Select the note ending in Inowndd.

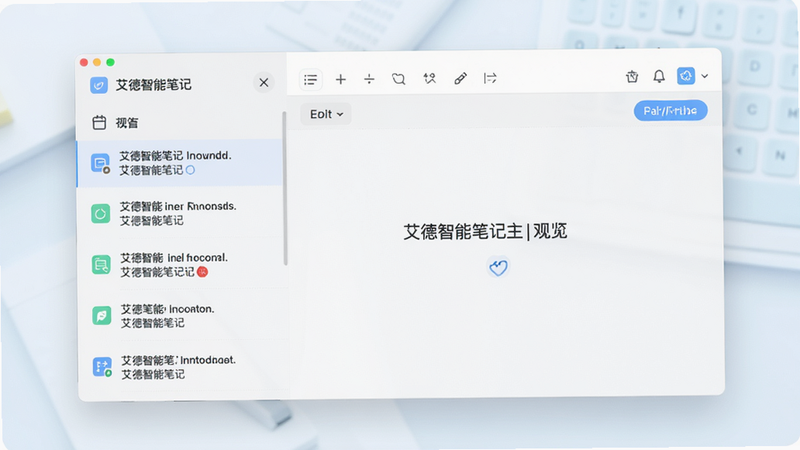[180, 163]
